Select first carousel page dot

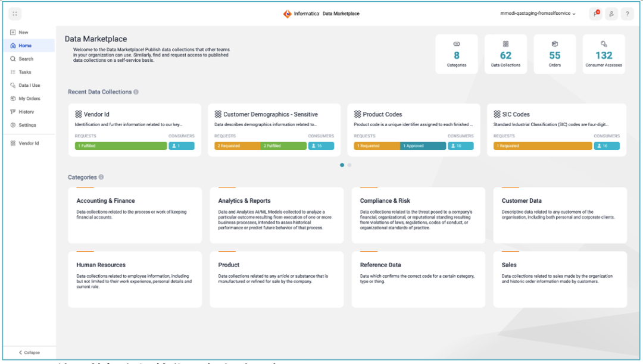click(x=342, y=165)
